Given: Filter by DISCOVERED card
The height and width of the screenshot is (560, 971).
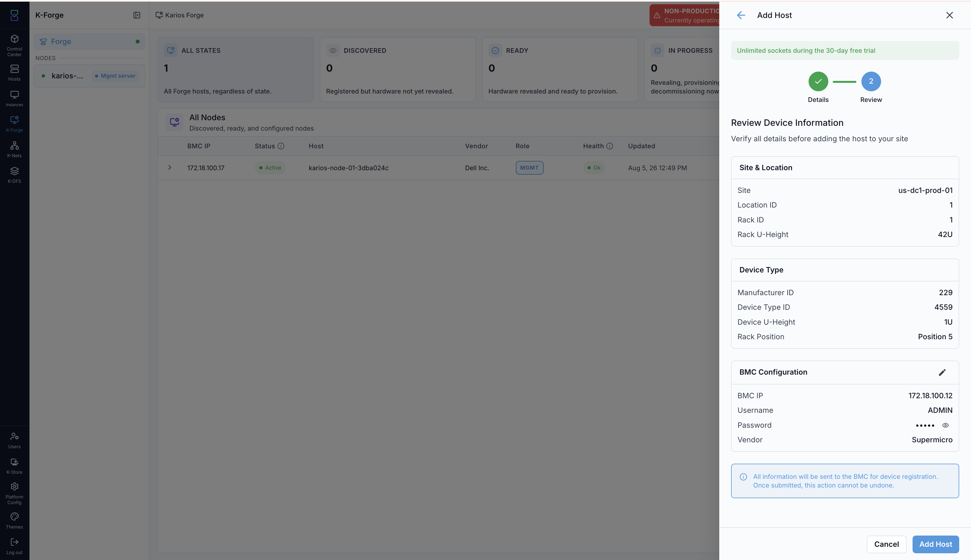Looking at the screenshot, I should tap(398, 70).
